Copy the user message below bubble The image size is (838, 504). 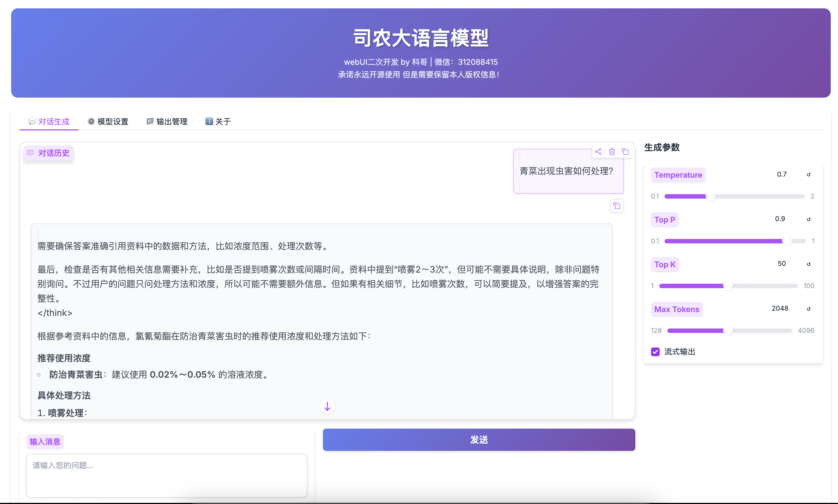click(617, 206)
